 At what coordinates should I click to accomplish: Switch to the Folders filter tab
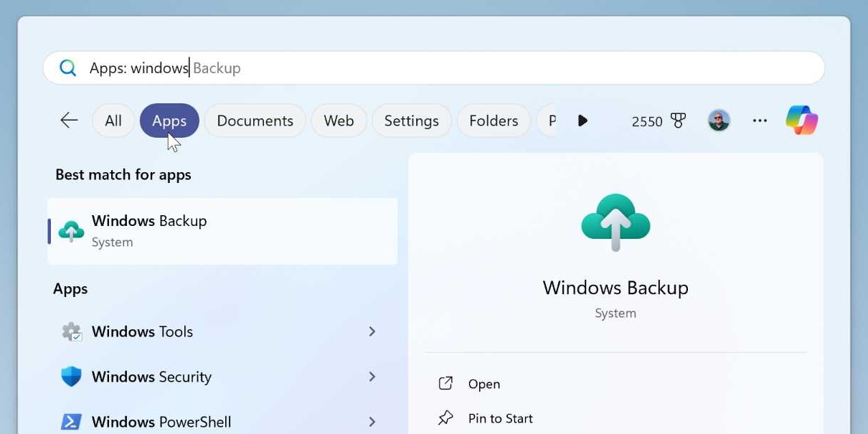[494, 121]
